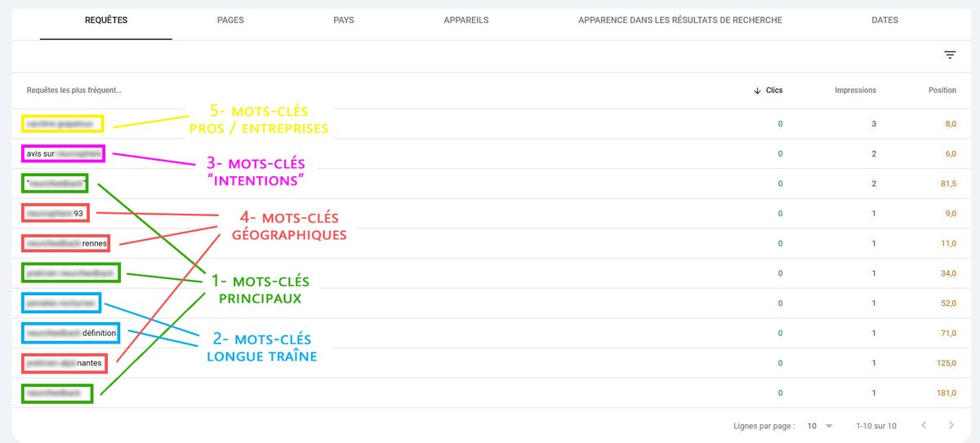Click impressions value in the 'définition' row
This screenshot has height=443, width=980.
click(x=873, y=333)
